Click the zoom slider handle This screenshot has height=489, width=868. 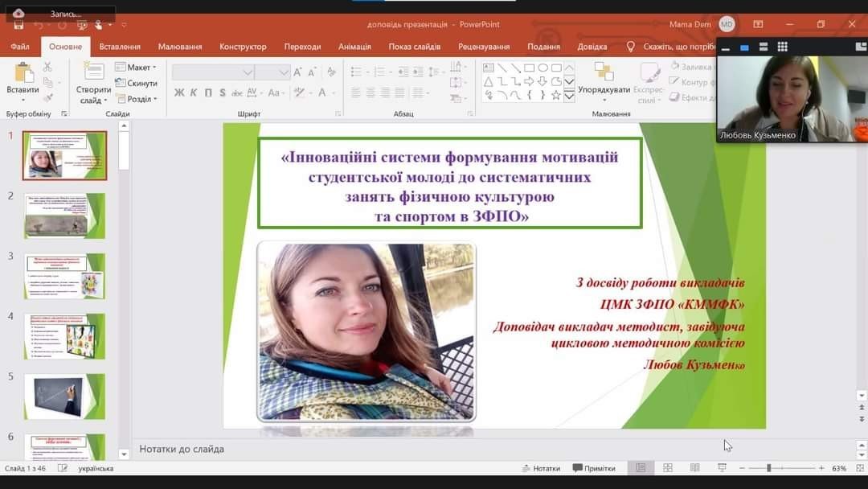pyautogui.click(x=768, y=468)
